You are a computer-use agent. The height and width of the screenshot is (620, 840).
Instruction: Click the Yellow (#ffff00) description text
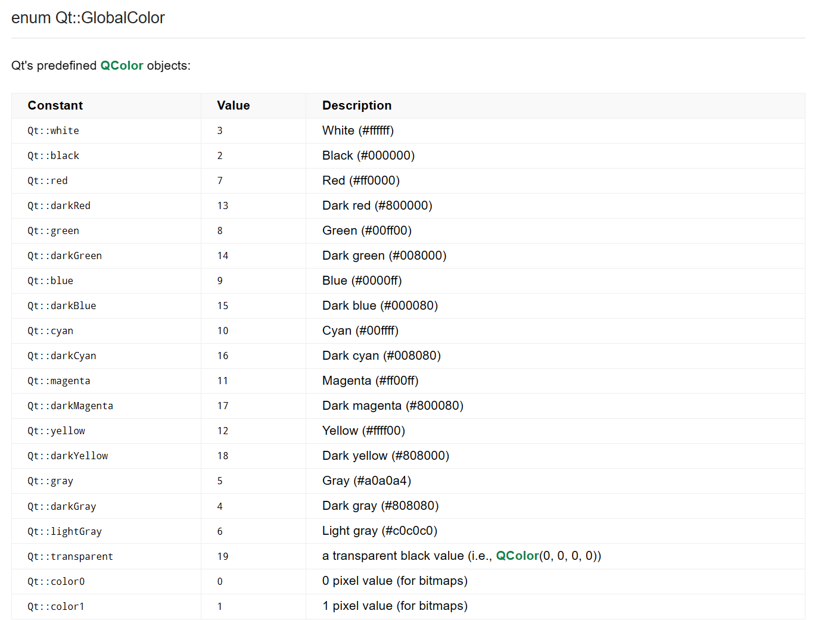[x=363, y=431]
